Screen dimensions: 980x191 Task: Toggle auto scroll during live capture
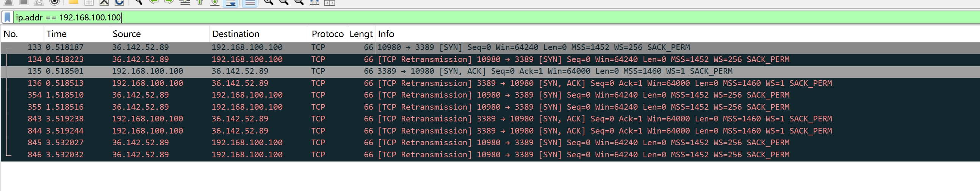pos(230,2)
